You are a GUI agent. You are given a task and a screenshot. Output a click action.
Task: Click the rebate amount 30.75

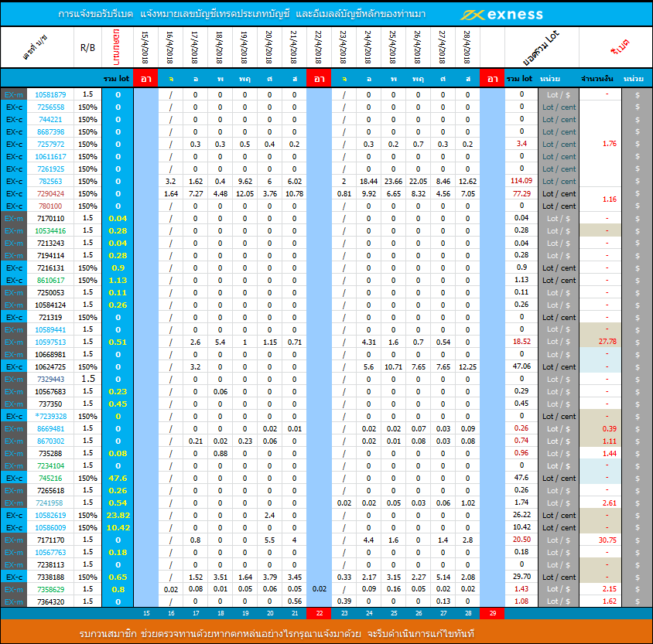click(607, 540)
